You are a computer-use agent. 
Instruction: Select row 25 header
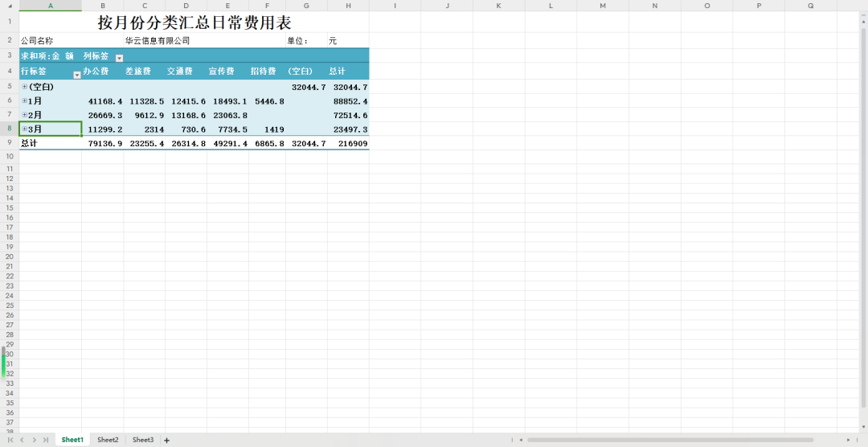[10, 306]
